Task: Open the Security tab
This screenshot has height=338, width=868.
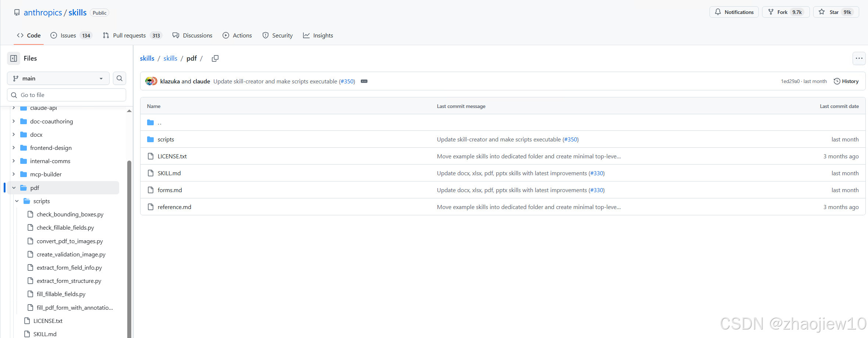Action: pyautogui.click(x=278, y=35)
